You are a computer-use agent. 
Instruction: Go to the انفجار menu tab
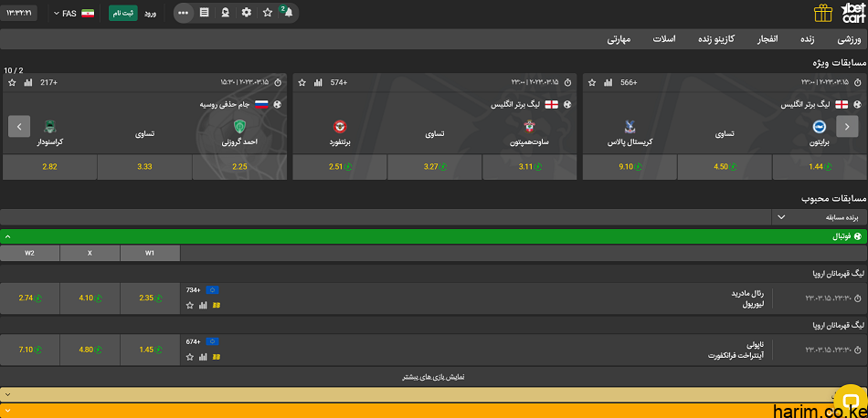point(767,39)
